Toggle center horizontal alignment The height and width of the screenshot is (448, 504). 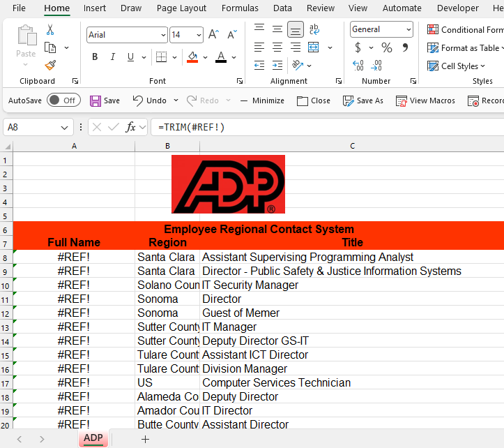tap(277, 47)
